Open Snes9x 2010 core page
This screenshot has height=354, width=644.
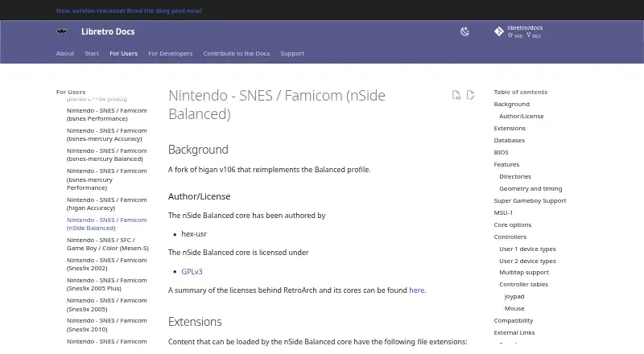pos(107,325)
